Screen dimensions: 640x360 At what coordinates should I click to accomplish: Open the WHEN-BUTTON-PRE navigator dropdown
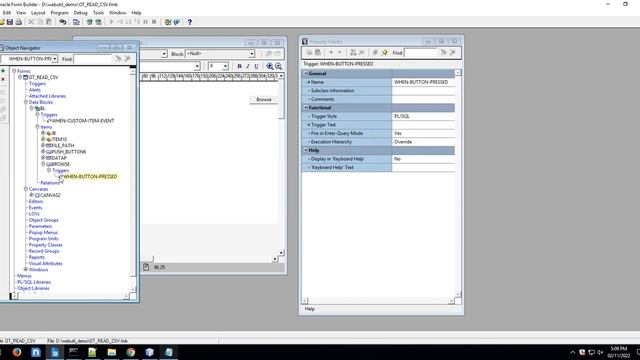(55, 59)
